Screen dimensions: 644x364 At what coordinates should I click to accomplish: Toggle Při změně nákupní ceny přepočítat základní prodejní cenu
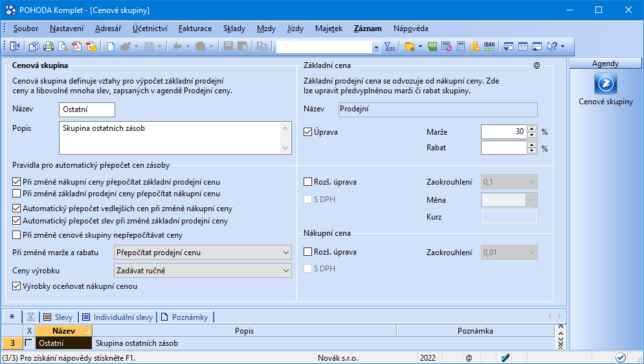(16, 181)
